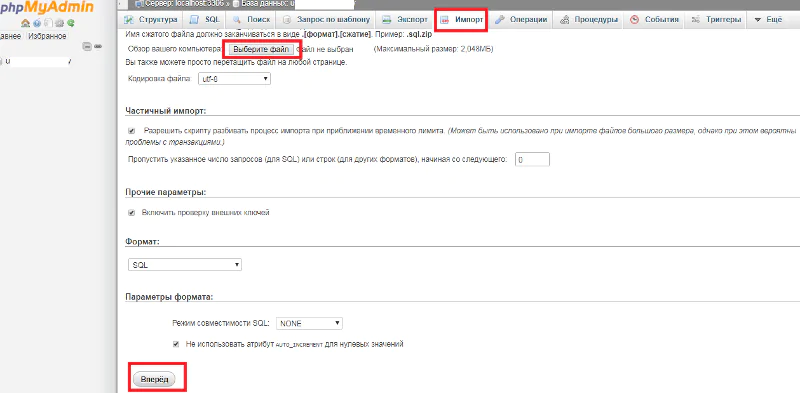Screen dimensions: 800x393
Task: Click the Выберите файл button
Action: (x=261, y=50)
